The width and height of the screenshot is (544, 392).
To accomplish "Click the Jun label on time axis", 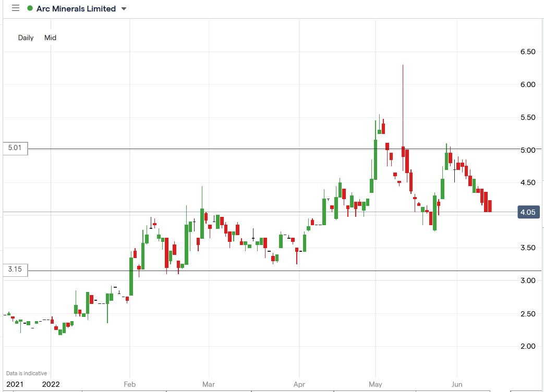I will pos(457,384).
